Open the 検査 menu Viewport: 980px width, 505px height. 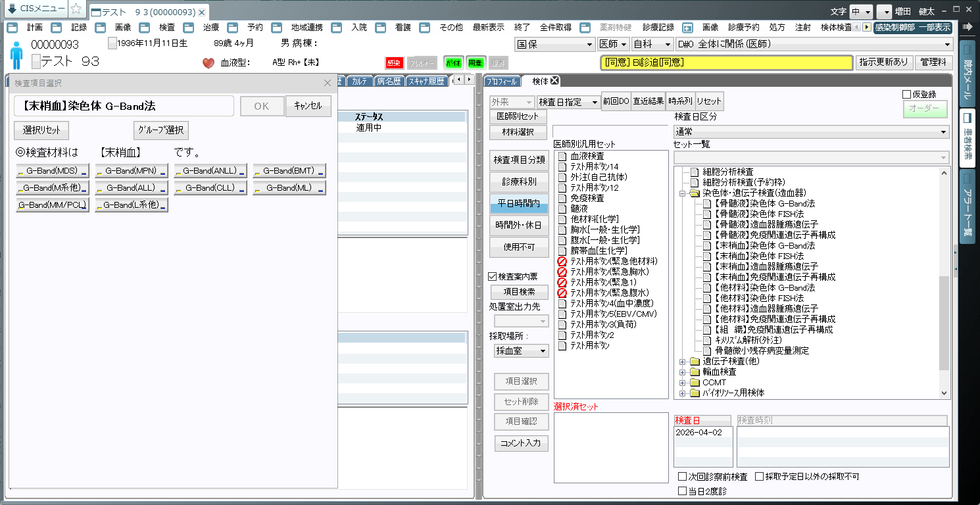[167, 28]
